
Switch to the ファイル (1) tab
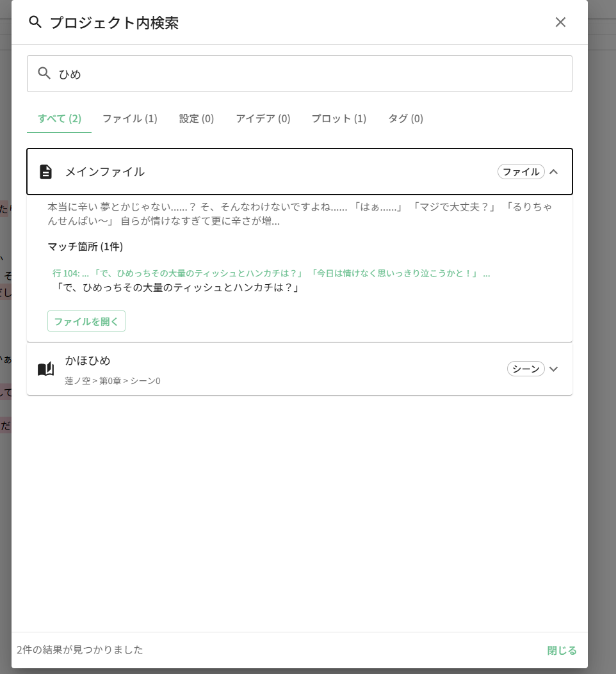click(x=129, y=118)
